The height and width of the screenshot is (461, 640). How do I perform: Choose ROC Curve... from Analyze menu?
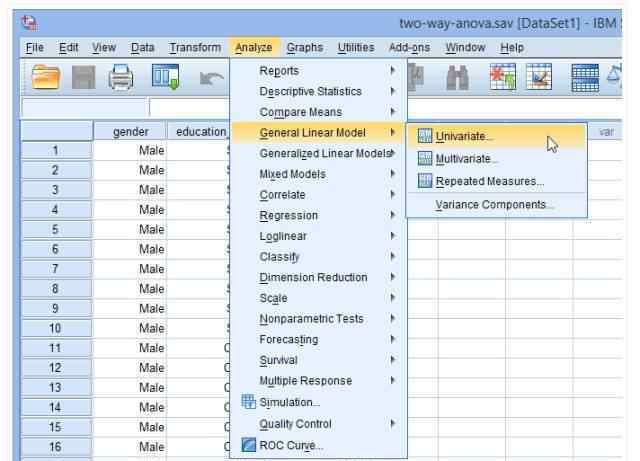click(x=318, y=445)
